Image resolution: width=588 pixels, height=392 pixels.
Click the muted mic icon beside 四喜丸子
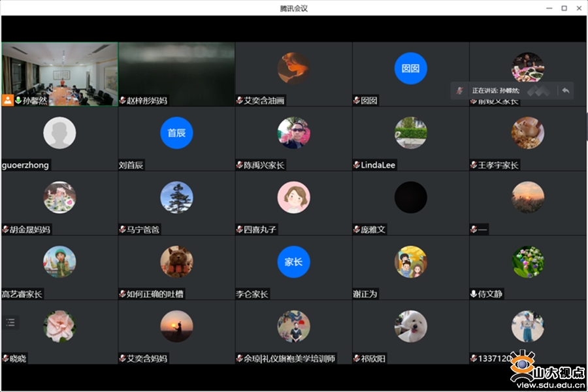[x=240, y=229]
